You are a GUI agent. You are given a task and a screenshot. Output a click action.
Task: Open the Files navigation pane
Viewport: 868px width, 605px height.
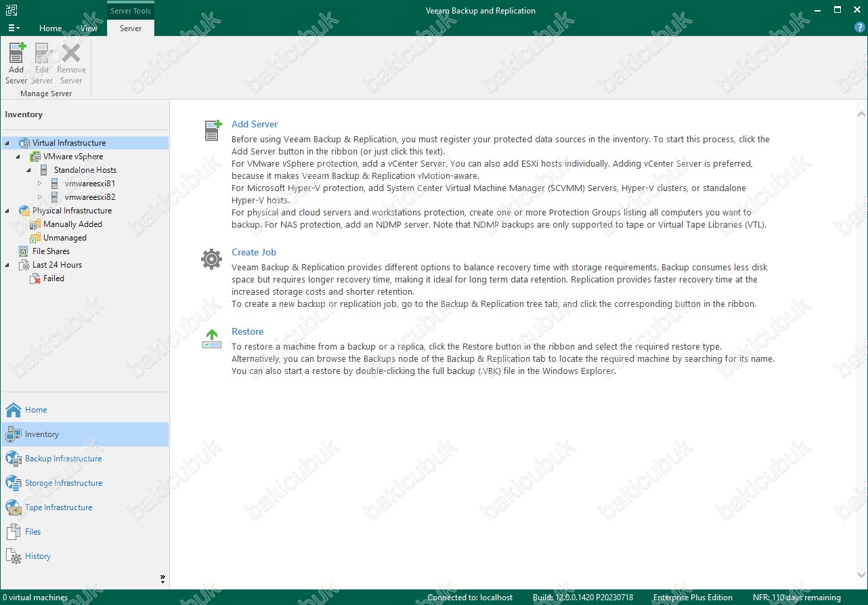click(x=85, y=532)
